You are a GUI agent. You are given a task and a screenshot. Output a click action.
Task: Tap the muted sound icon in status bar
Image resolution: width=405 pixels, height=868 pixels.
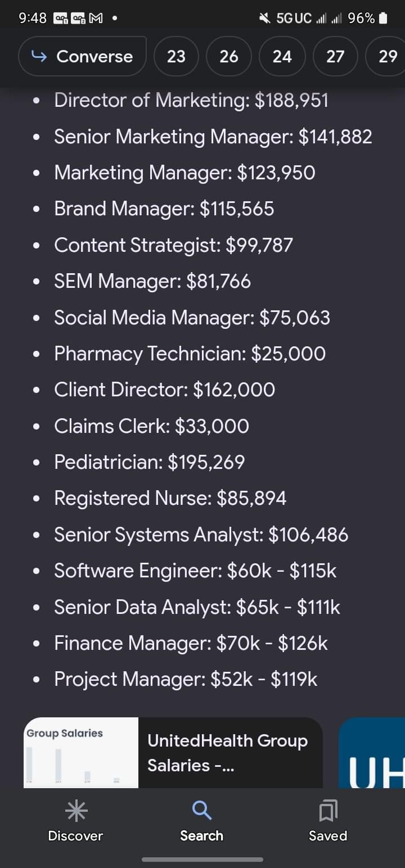pyautogui.click(x=264, y=18)
